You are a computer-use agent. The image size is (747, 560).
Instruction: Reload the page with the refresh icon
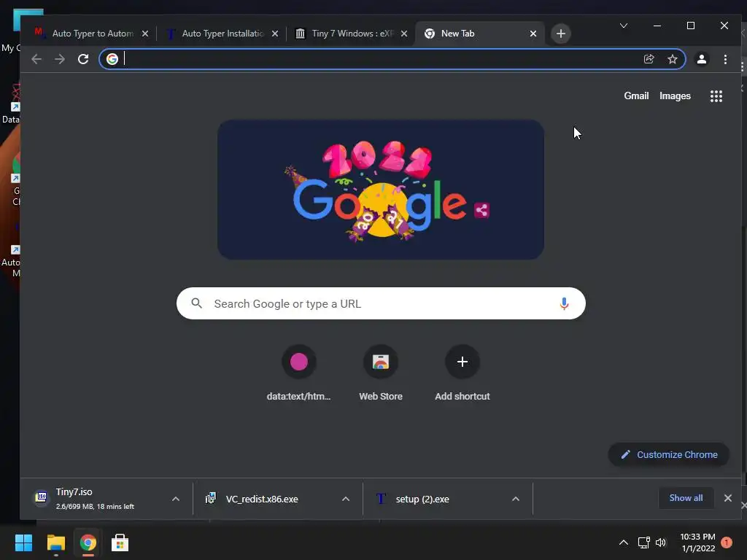(83, 59)
